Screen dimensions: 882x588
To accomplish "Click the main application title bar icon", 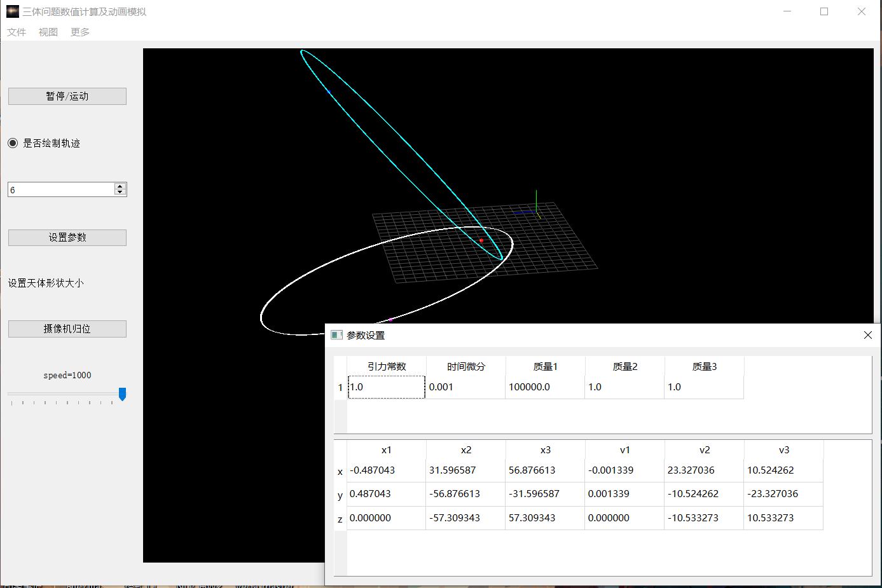I will coord(13,11).
